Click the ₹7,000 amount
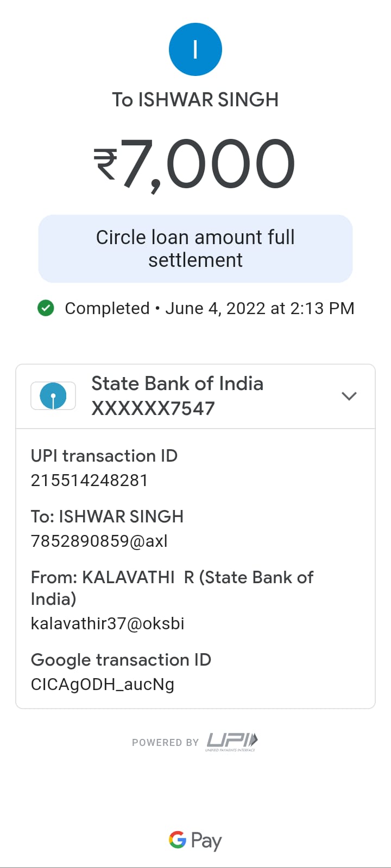Viewport: 391px width, 868px height. [207, 164]
